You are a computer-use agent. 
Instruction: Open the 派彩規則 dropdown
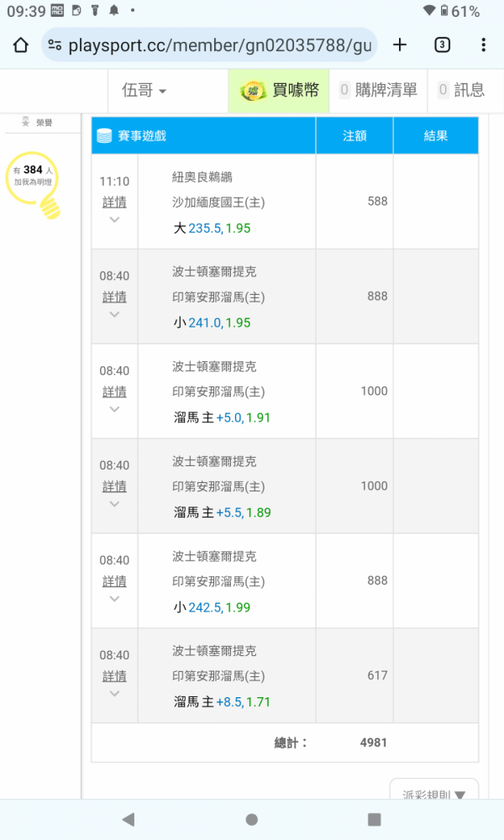coord(433,792)
